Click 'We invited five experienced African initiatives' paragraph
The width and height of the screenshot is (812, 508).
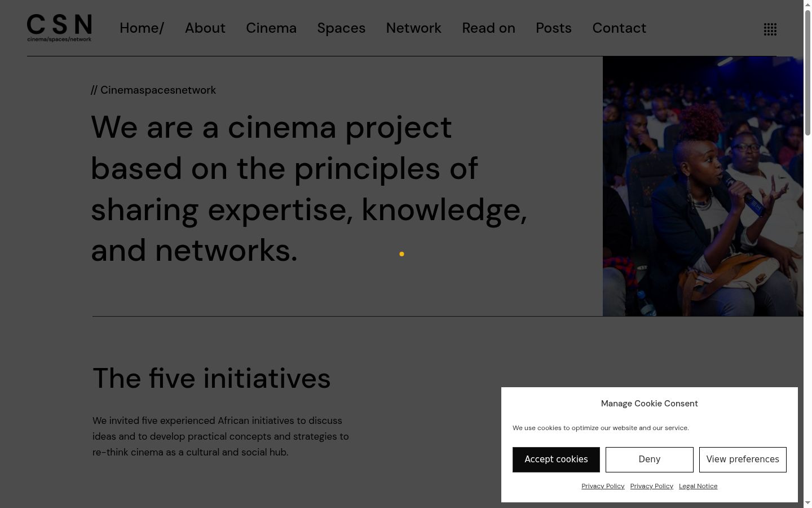[220, 436]
